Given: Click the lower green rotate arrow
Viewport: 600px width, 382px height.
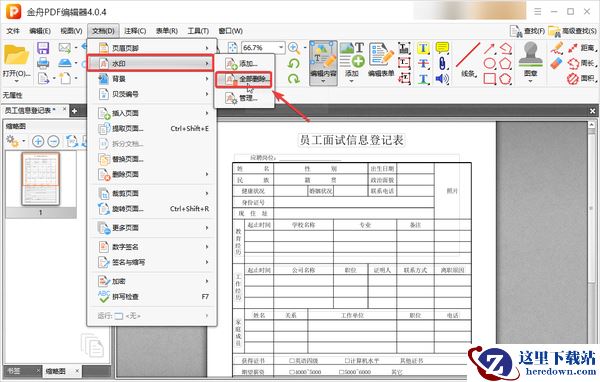Looking at the screenshot, I should [x=294, y=79].
